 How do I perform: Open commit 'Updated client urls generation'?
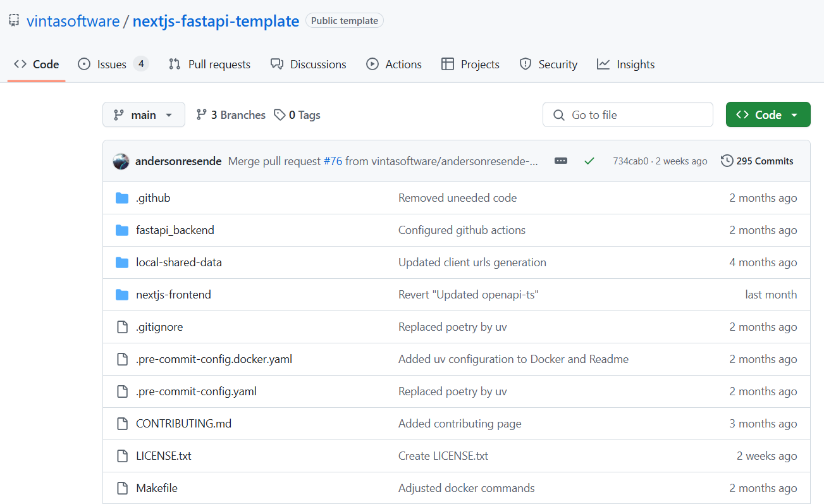(x=472, y=262)
